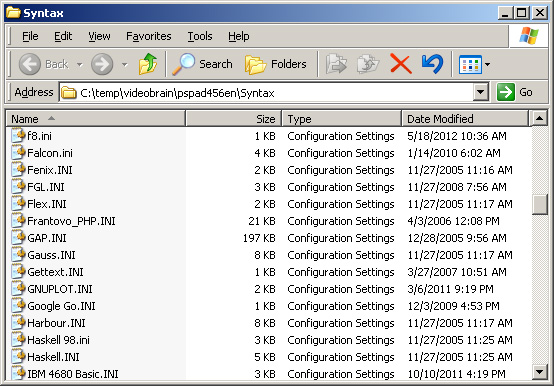This screenshot has width=554, height=386.
Task: Open the Favorites menu
Action: tap(149, 36)
